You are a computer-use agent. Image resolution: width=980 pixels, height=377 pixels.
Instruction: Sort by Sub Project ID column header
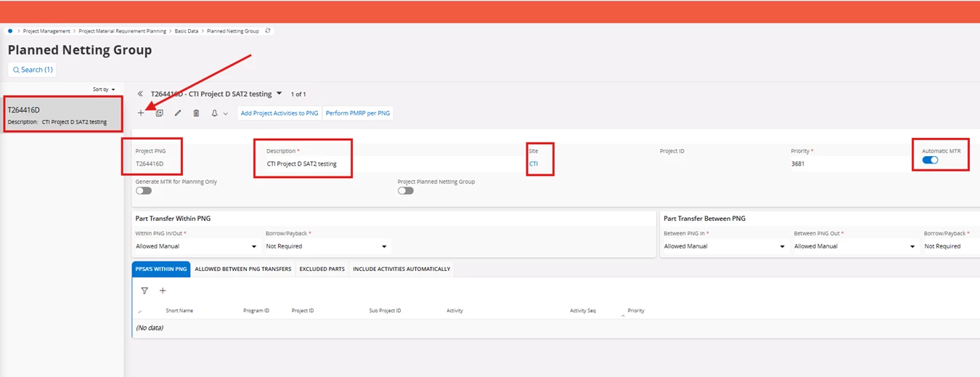[385, 311]
